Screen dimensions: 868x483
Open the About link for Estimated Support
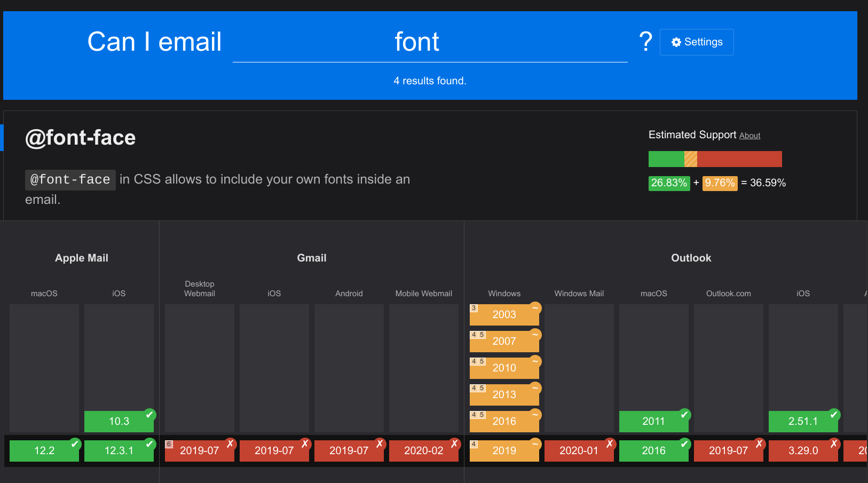749,136
